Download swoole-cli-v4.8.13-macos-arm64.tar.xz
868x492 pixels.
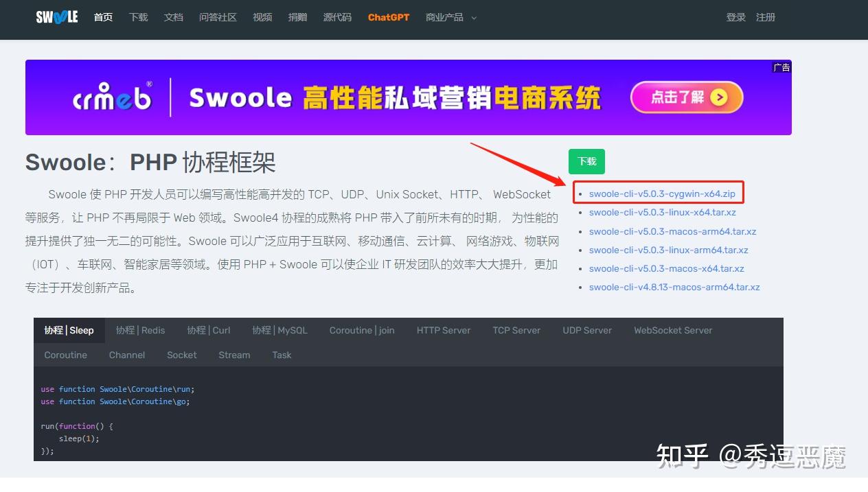pos(674,288)
